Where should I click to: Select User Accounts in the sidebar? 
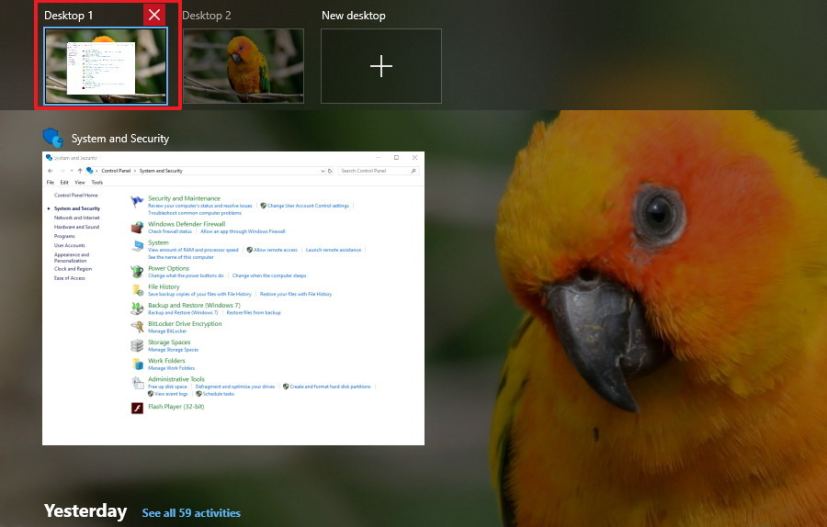tap(70, 245)
